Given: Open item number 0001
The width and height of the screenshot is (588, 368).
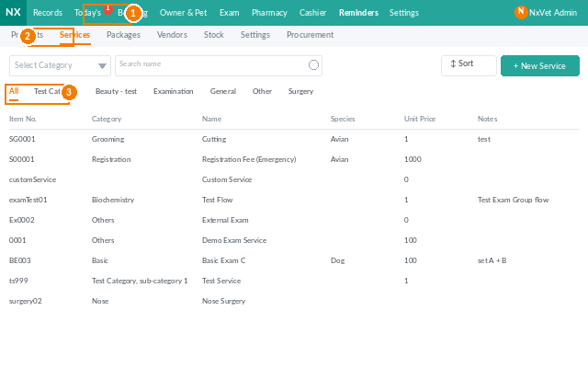Looking at the screenshot, I should coord(17,241).
